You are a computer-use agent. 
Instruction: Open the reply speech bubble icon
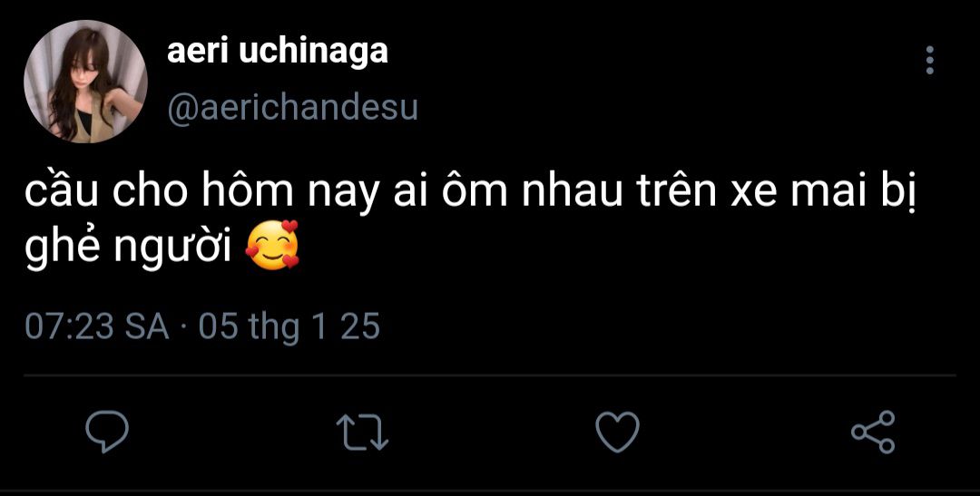107,432
